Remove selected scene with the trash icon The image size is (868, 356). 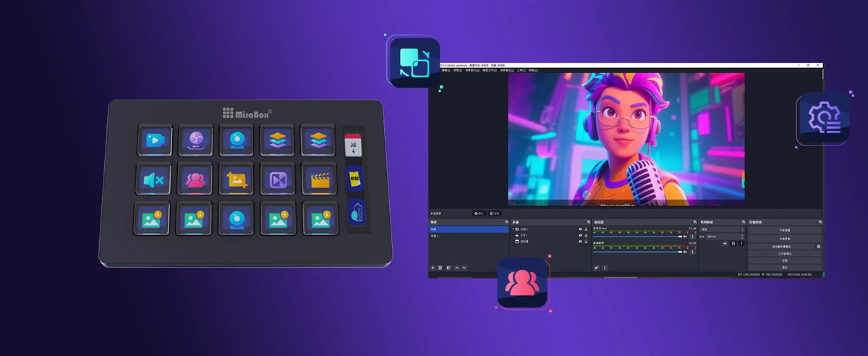point(441,268)
